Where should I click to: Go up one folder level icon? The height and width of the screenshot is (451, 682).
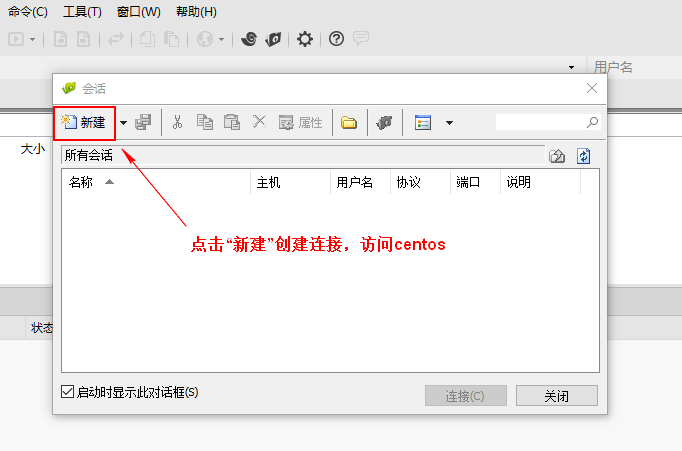coord(557,155)
